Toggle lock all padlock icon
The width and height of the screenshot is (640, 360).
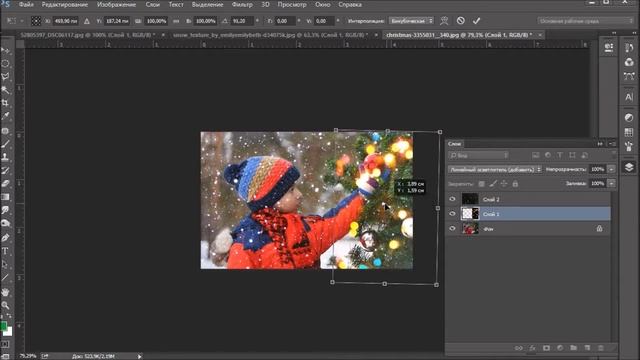click(515, 184)
